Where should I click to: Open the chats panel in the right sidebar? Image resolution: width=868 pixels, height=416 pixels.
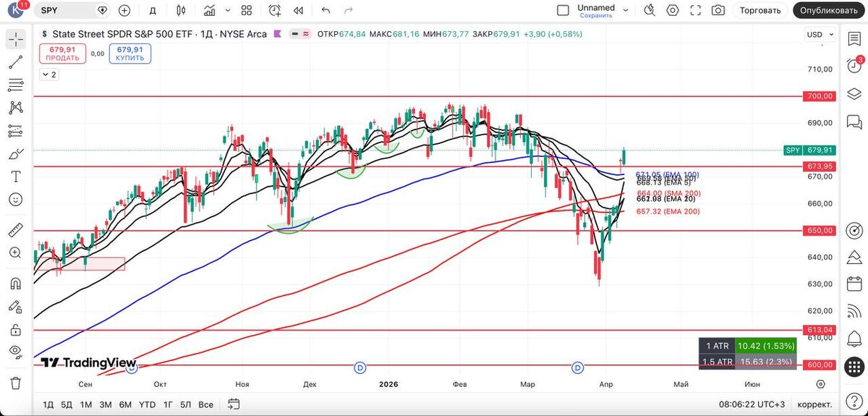coord(855,121)
